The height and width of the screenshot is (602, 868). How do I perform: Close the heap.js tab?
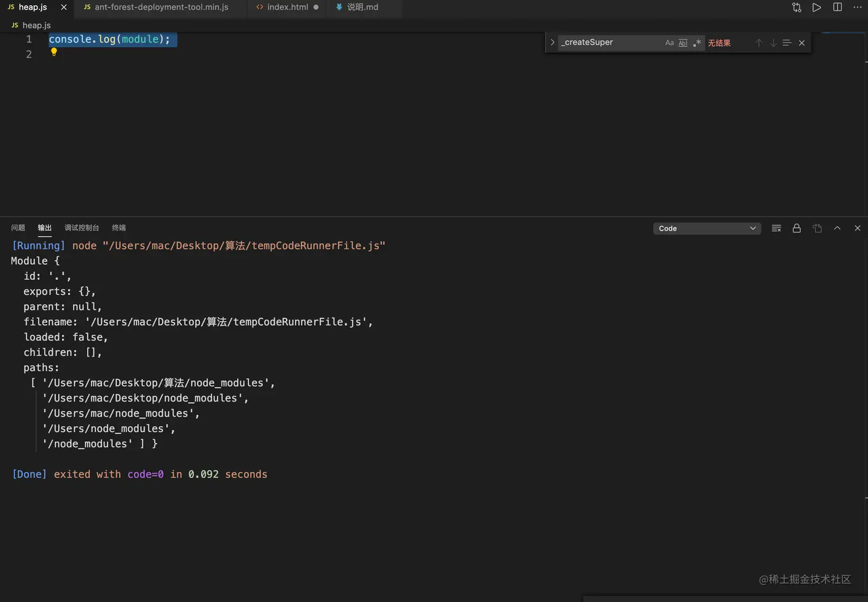point(64,7)
